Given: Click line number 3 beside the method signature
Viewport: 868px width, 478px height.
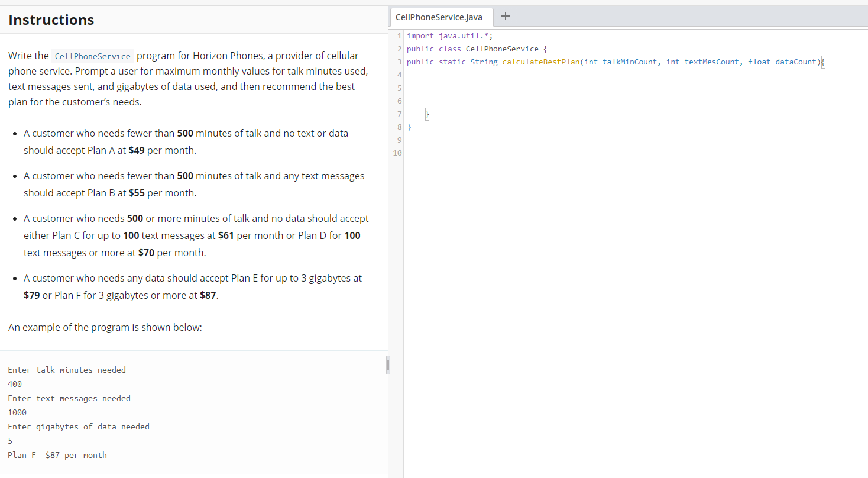Looking at the screenshot, I should 399,62.
